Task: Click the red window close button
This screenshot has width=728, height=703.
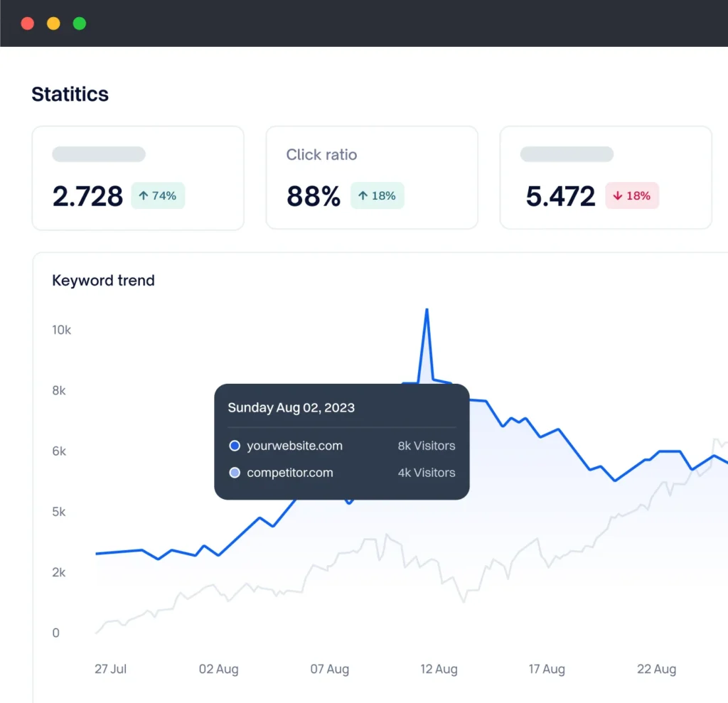Action: [28, 23]
